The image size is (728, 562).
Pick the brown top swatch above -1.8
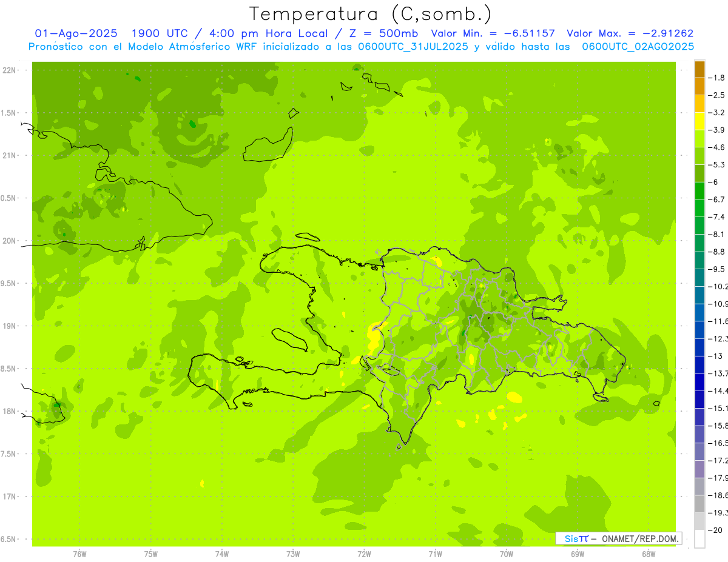coord(699,69)
